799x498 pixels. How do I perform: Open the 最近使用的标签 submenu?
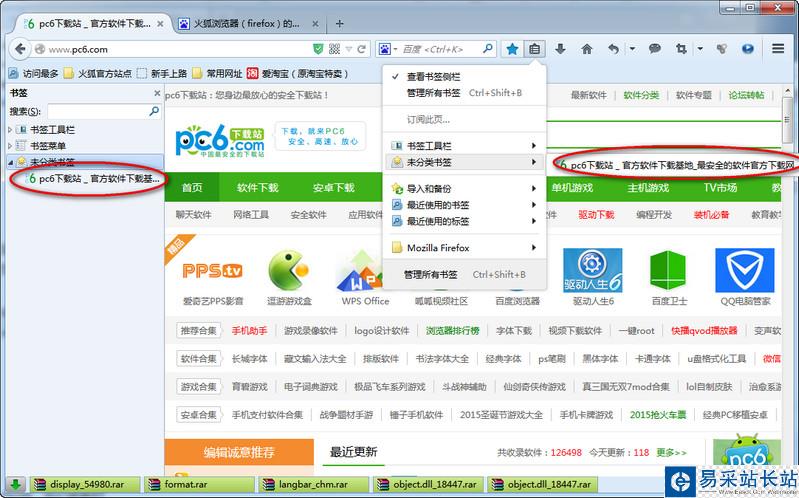click(465, 221)
